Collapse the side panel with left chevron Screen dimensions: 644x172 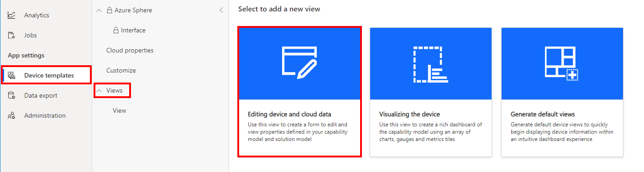coord(221,10)
